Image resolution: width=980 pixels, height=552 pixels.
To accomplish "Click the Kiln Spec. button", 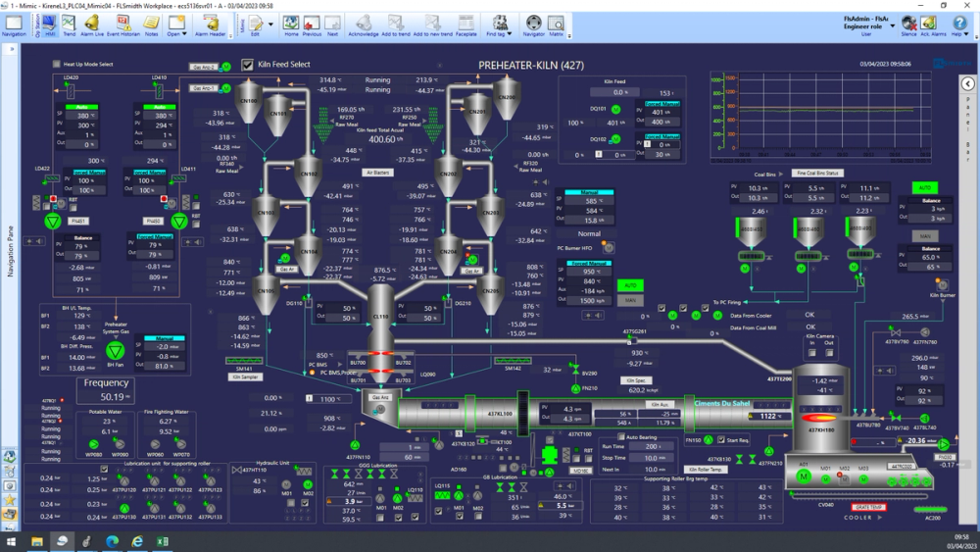I will point(636,380).
